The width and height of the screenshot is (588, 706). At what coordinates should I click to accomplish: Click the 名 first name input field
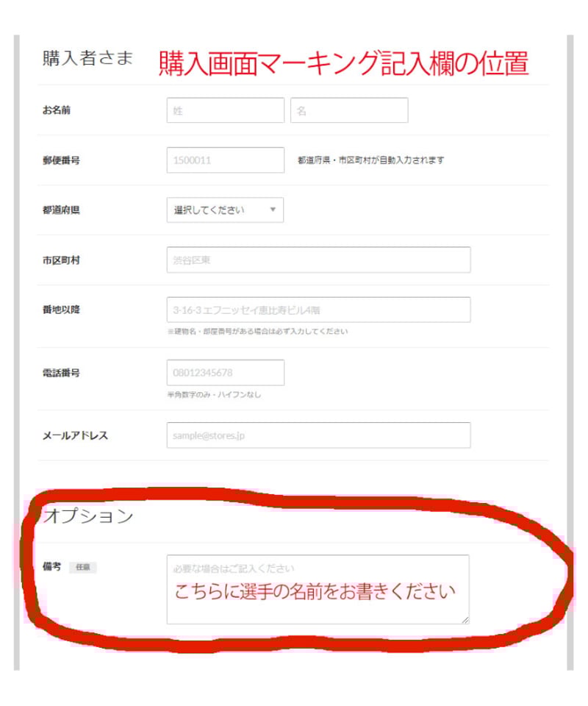click(349, 110)
